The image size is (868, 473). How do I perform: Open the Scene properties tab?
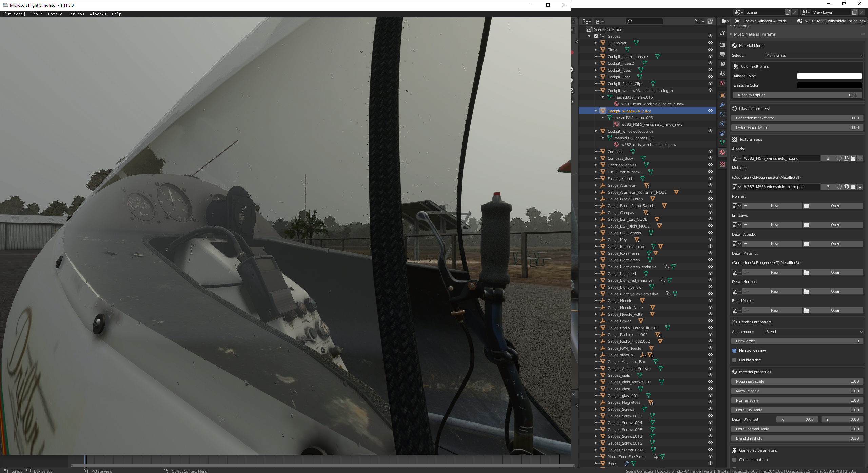(722, 74)
